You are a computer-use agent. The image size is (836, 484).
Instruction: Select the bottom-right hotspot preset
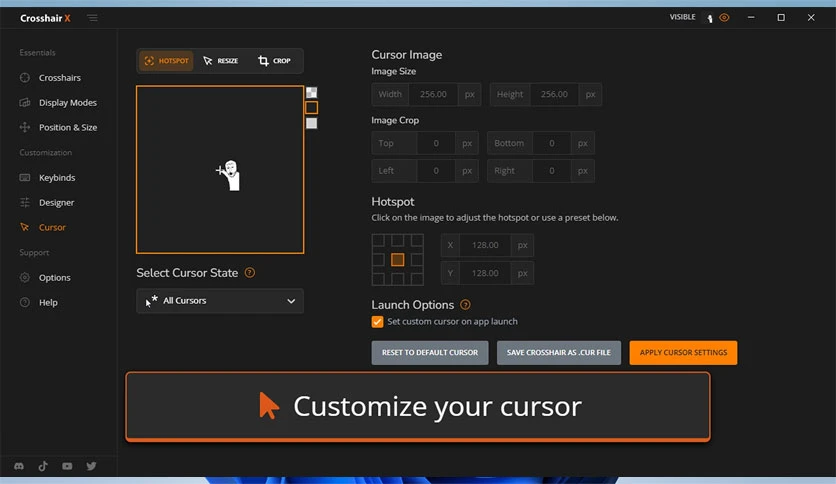pos(417,279)
